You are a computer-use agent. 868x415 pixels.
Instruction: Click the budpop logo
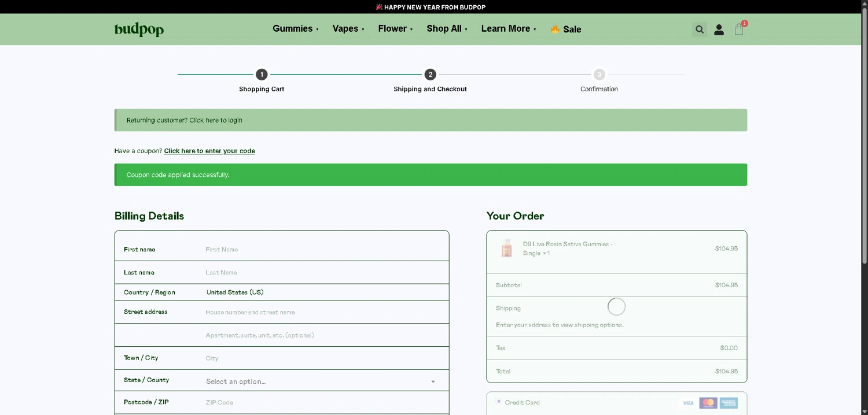click(x=139, y=29)
